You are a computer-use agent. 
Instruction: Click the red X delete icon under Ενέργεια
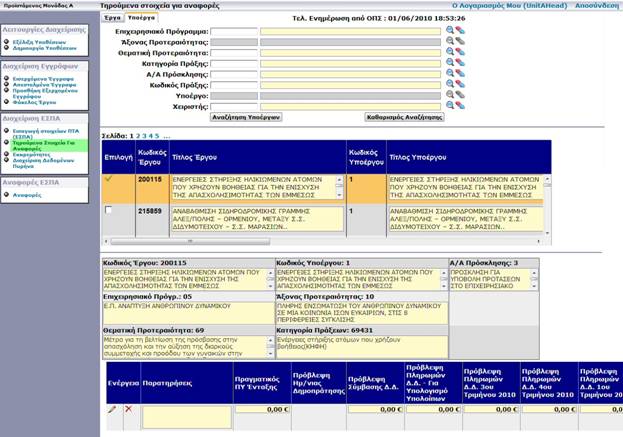[128, 409]
